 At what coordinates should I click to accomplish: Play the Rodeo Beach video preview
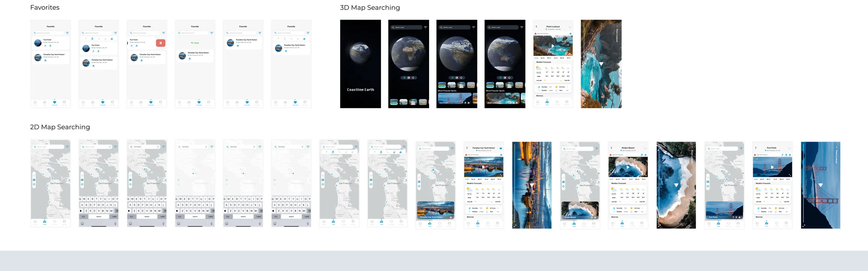[628, 167]
